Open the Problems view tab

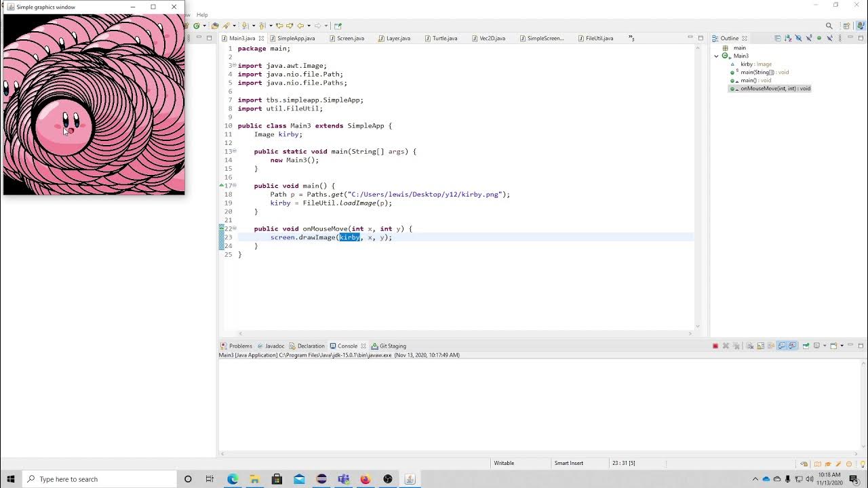236,346
